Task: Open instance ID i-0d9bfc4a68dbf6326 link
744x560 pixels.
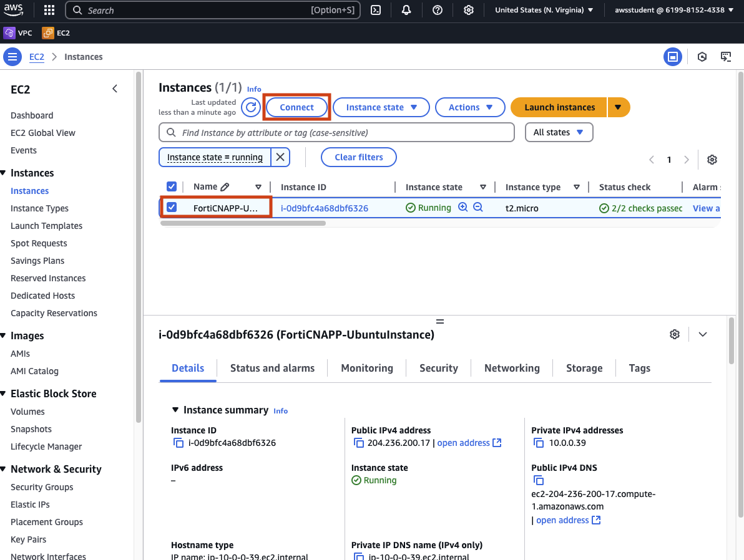Action: pos(324,208)
